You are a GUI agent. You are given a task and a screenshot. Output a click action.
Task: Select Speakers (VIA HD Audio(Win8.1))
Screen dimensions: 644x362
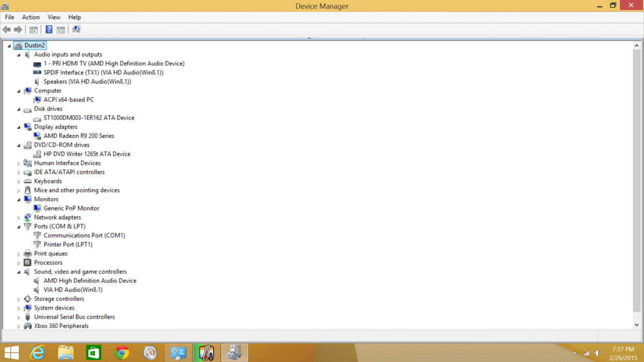coord(87,82)
